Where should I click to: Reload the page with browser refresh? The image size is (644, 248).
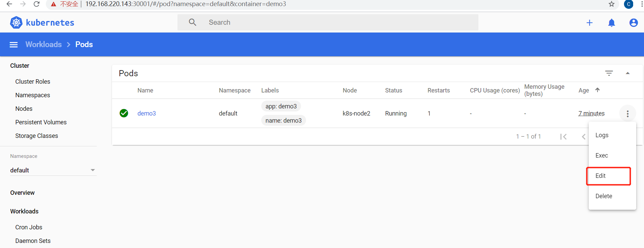click(36, 4)
